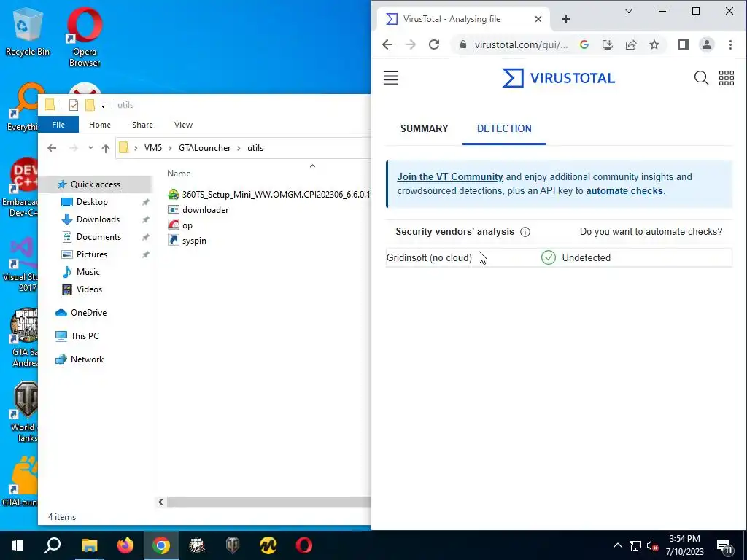
Task: Open the Home ribbon tab in Explorer
Action: 99,125
